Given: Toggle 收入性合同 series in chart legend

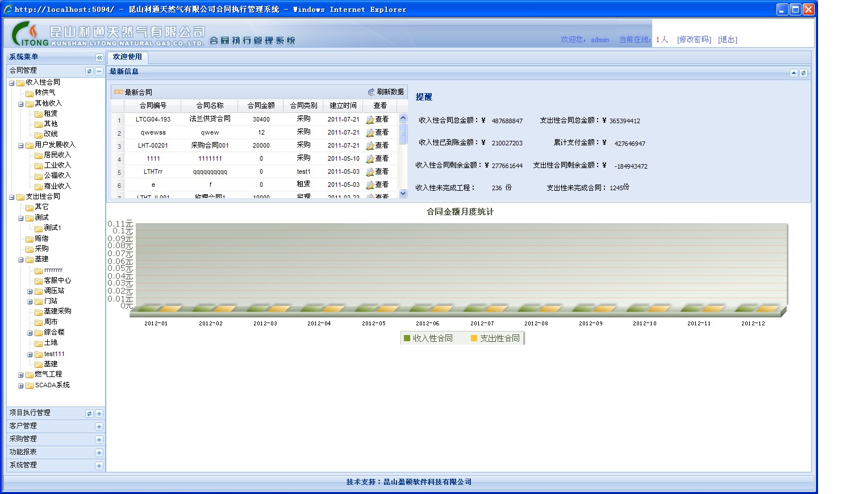Looking at the screenshot, I should tap(428, 338).
